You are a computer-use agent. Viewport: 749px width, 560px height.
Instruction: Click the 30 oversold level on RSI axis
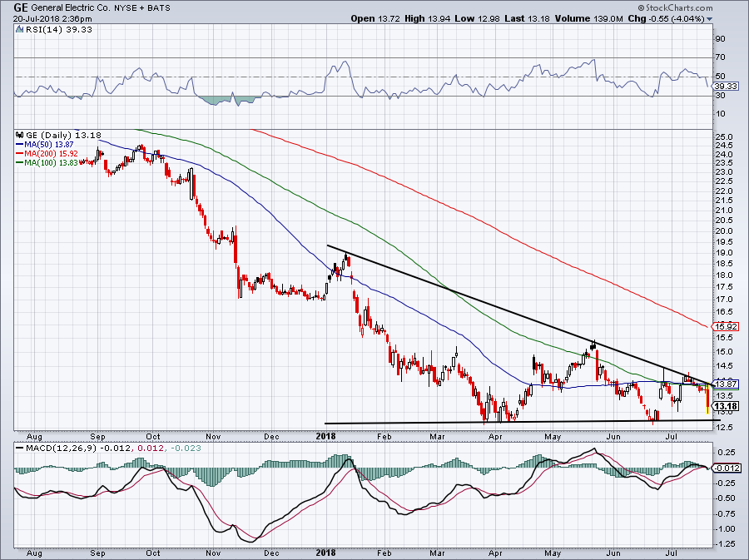720,96
